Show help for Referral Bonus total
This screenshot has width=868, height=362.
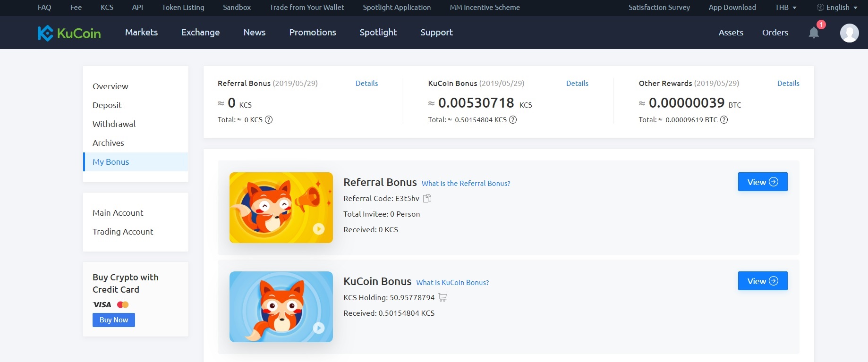[x=269, y=120]
